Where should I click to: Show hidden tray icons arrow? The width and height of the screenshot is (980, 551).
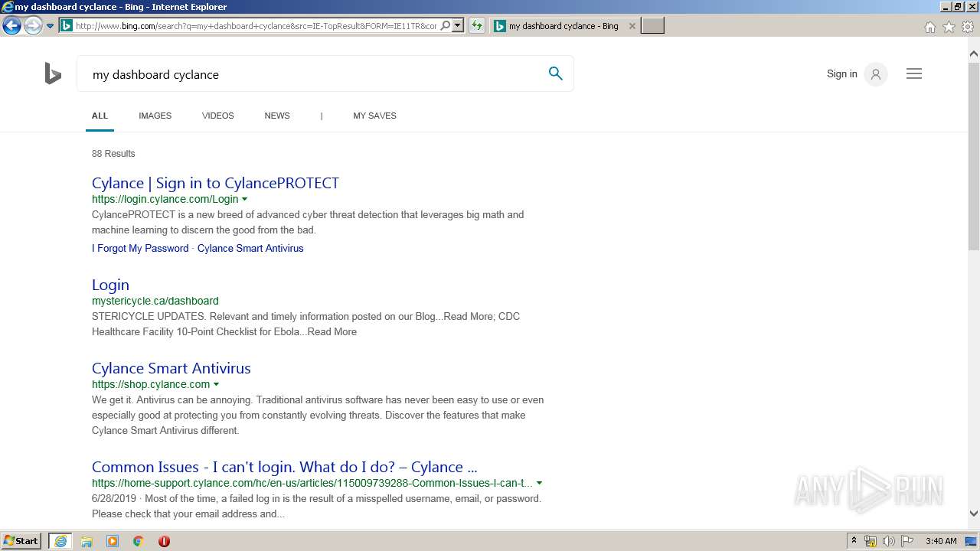[x=854, y=541]
